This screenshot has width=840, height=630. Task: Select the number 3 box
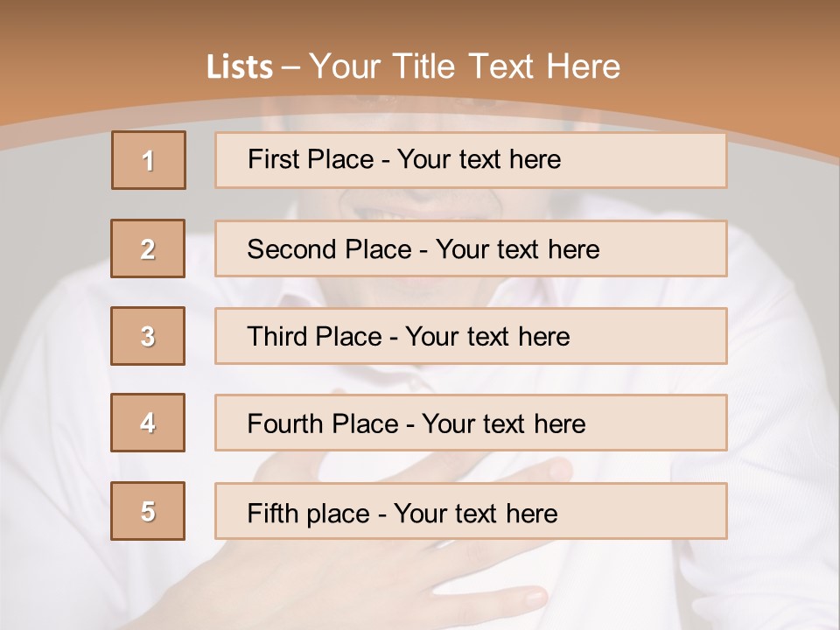click(148, 336)
